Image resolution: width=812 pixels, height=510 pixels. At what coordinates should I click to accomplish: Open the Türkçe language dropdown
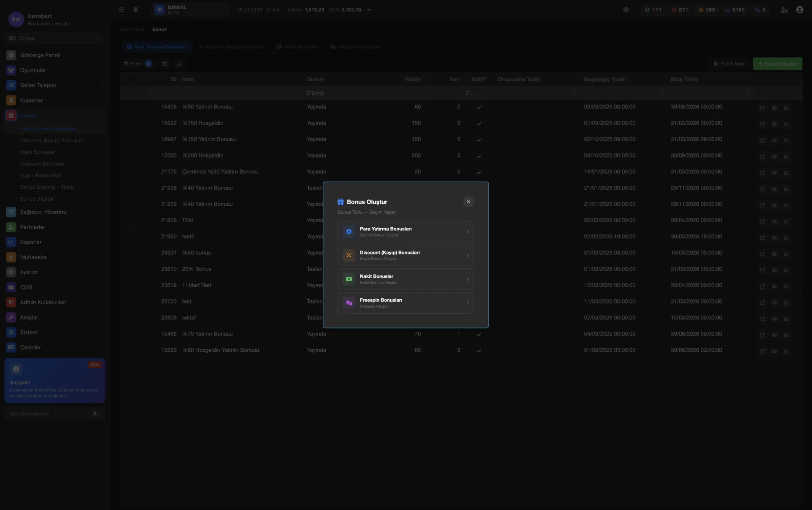point(55,39)
